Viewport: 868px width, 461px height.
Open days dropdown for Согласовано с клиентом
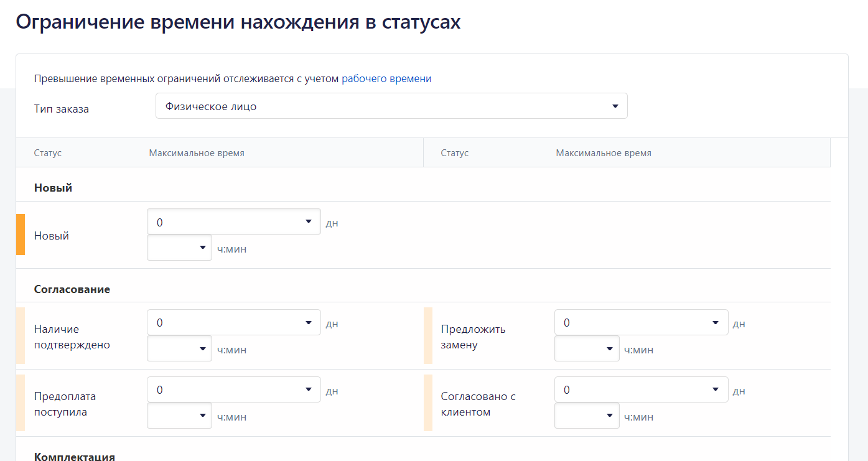click(x=641, y=390)
